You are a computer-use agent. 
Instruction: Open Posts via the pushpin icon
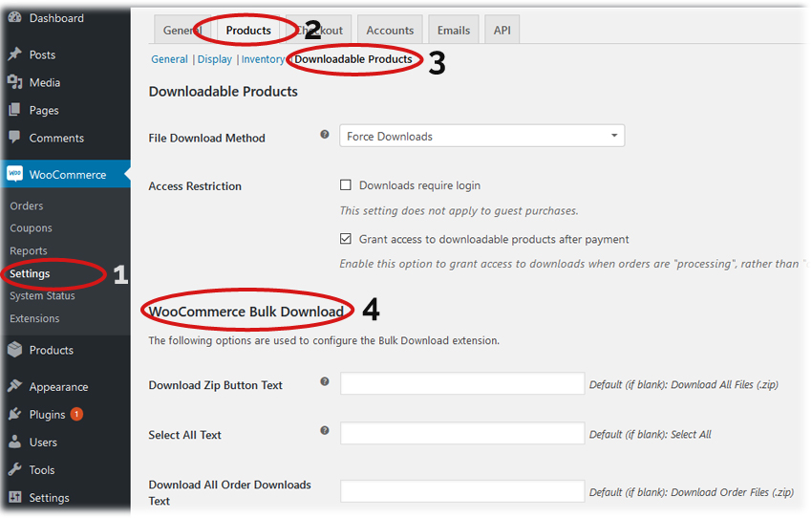[14, 54]
